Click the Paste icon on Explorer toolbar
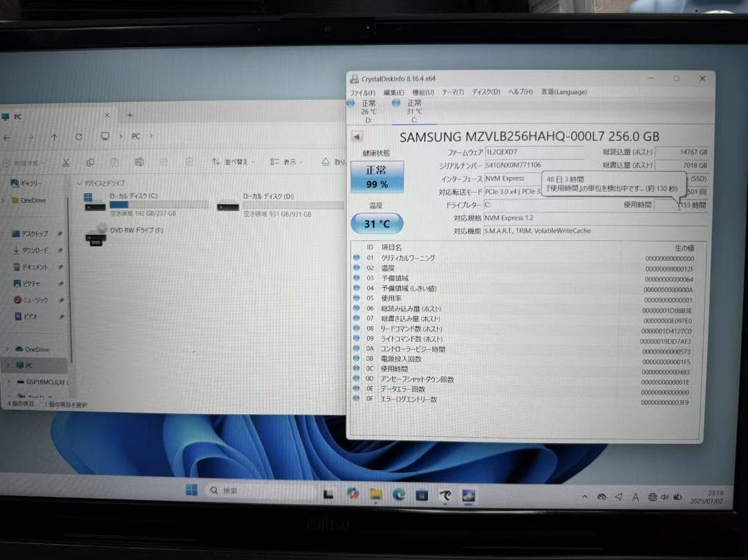 [116, 162]
